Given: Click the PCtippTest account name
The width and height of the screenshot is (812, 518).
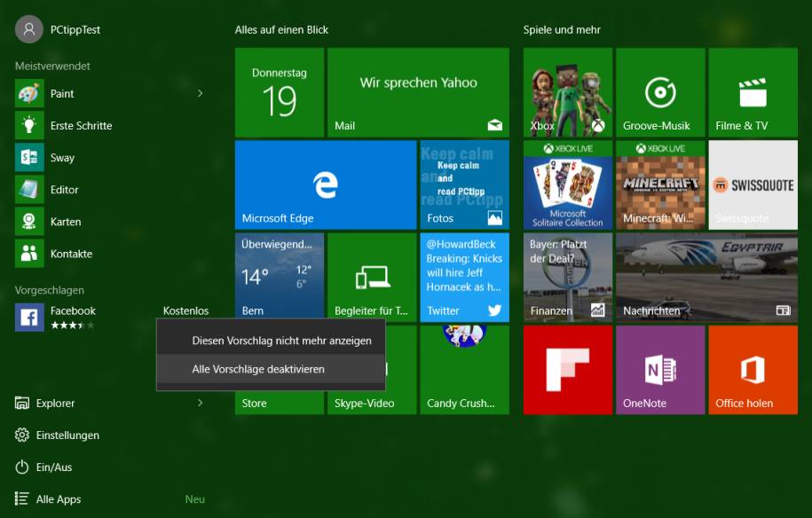Looking at the screenshot, I should tap(75, 30).
